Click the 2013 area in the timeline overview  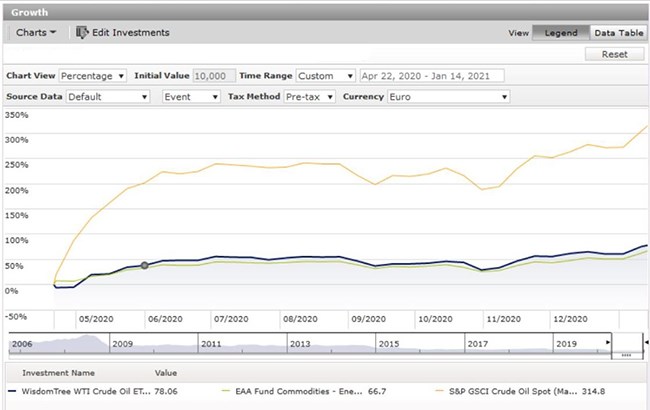[x=300, y=342]
